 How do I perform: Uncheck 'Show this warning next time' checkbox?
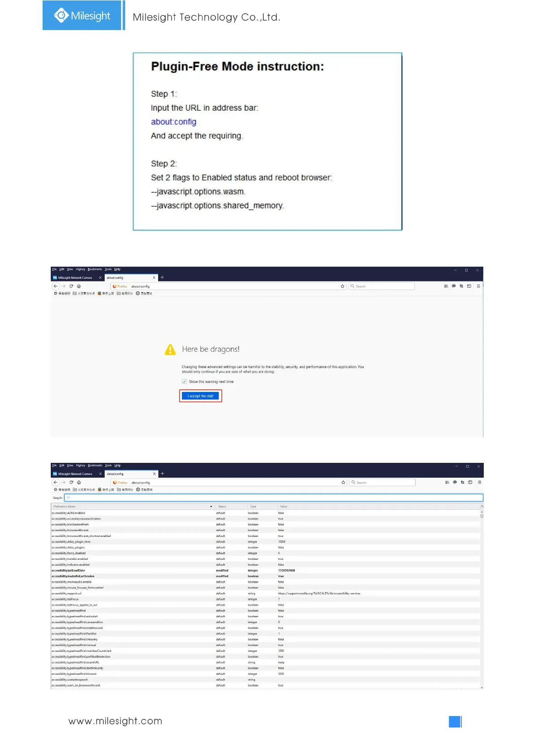pyautogui.click(x=184, y=382)
